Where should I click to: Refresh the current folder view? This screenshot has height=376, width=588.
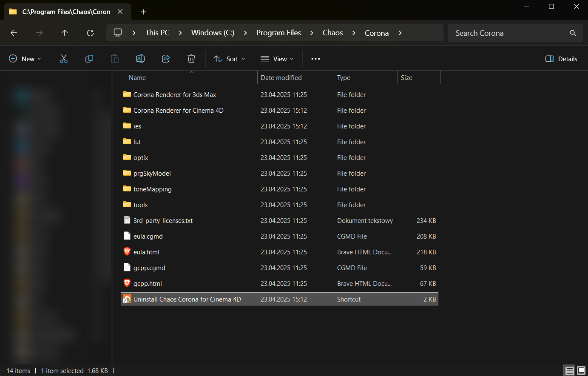click(90, 33)
